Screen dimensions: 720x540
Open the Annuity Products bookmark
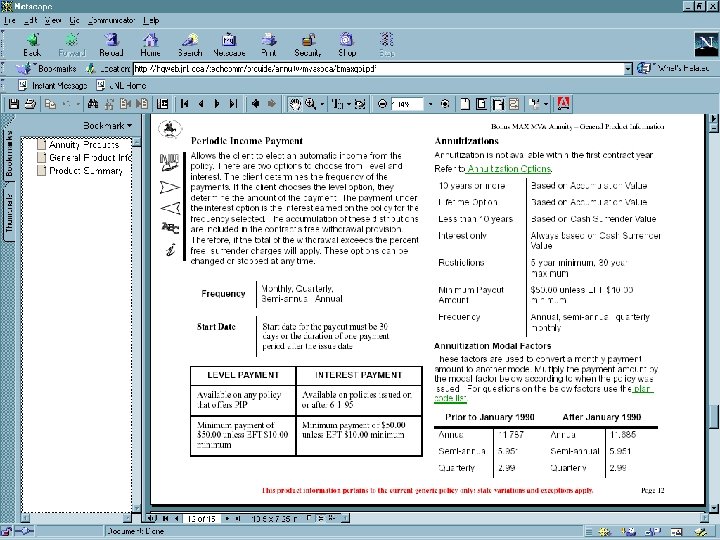(79, 145)
